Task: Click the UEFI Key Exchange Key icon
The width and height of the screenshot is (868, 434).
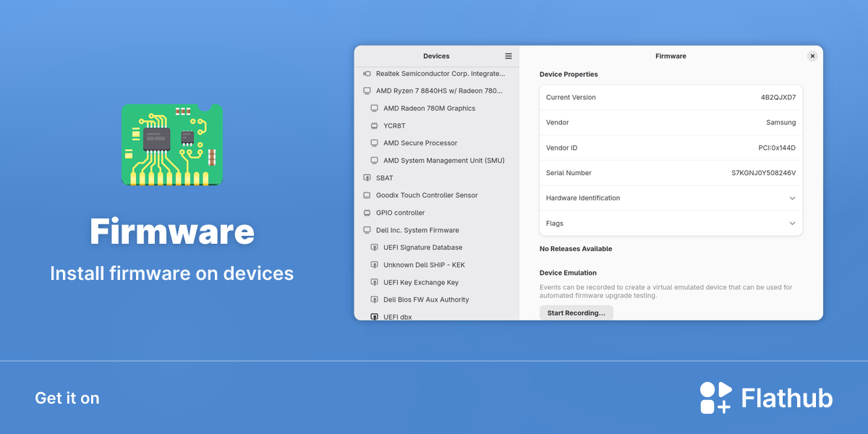Action: point(374,282)
